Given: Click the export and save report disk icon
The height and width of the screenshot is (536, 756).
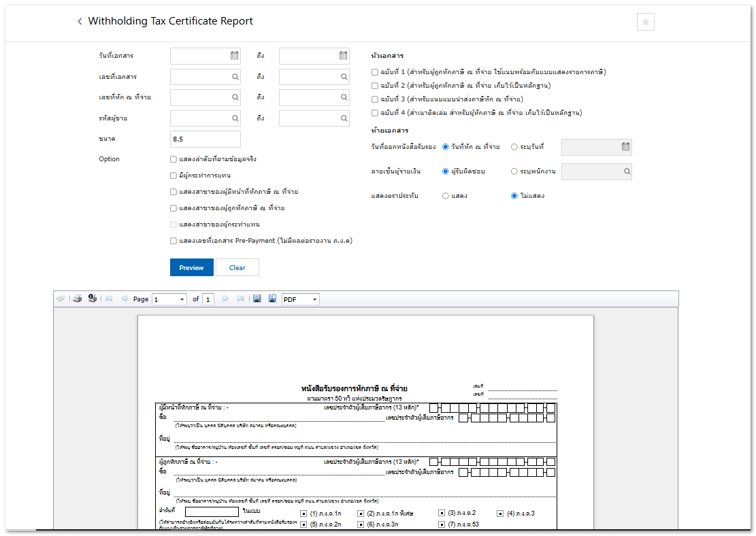Looking at the screenshot, I should [x=257, y=299].
